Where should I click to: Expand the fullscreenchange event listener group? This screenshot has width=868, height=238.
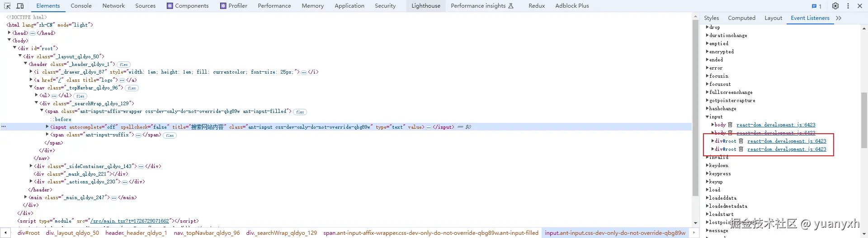(x=708, y=93)
